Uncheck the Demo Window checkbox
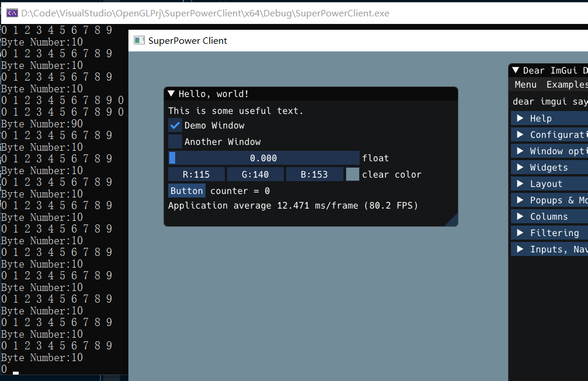Image resolution: width=588 pixels, height=381 pixels. (x=175, y=126)
